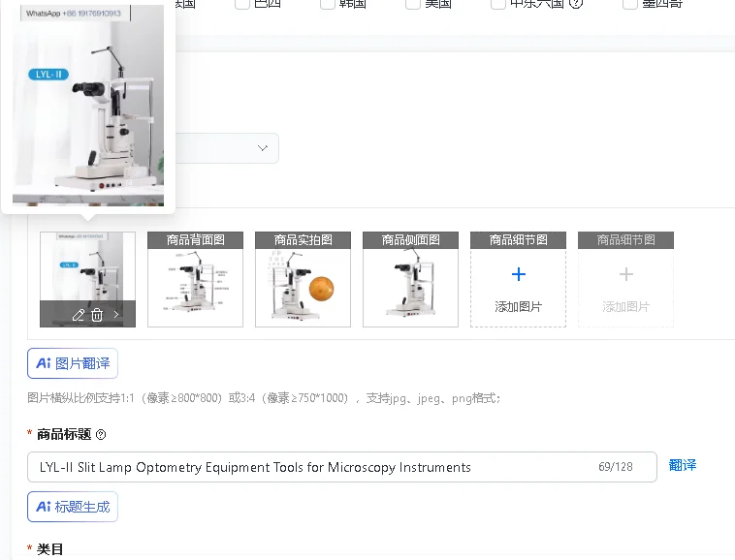Select the 商品侧面图 thumbnail
The height and width of the screenshot is (560, 735).
[x=410, y=279]
